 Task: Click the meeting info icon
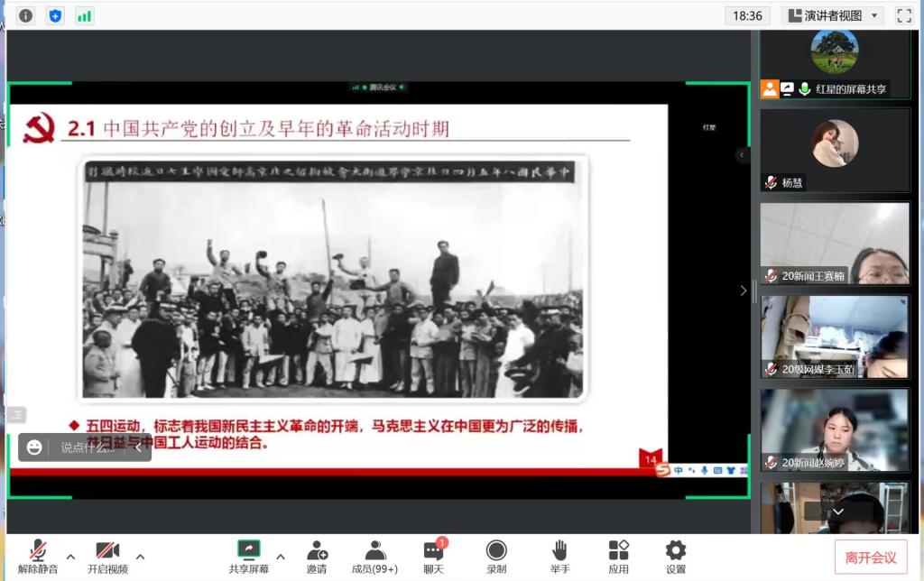(x=26, y=15)
